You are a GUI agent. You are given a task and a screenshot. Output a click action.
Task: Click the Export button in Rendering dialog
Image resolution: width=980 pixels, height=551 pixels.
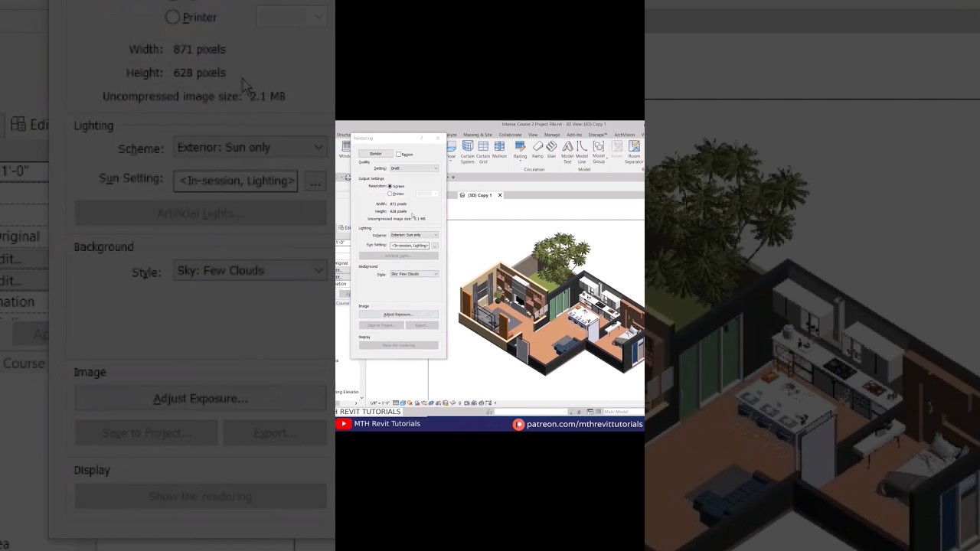pyautogui.click(x=421, y=325)
